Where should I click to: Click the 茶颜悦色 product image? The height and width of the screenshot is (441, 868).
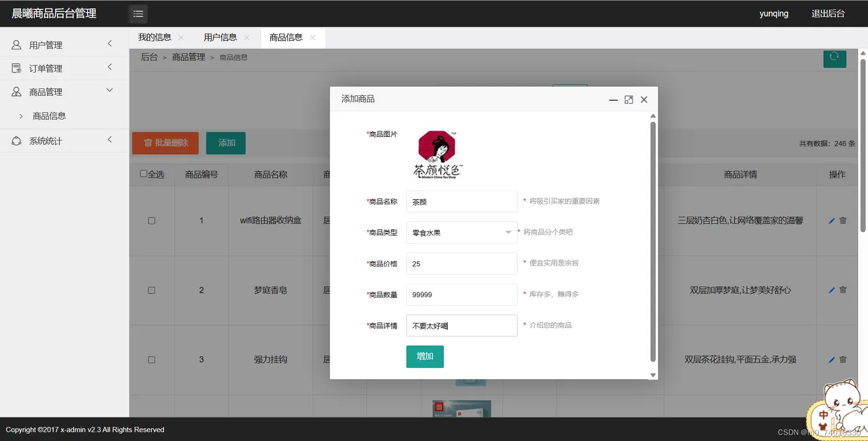438,155
